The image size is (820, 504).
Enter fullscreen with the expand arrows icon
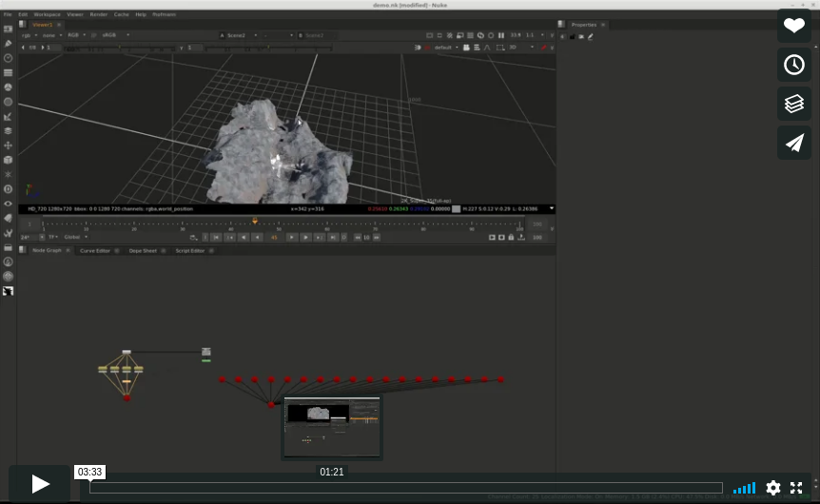click(x=797, y=488)
